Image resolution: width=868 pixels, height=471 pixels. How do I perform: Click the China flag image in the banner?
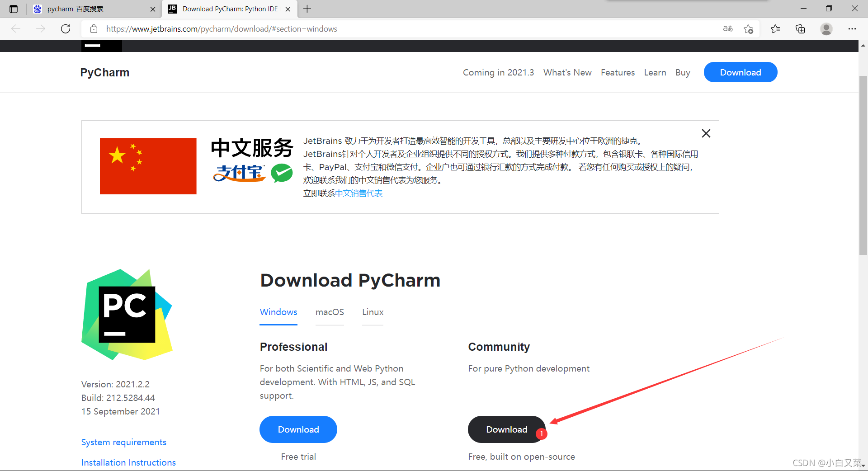(x=148, y=166)
